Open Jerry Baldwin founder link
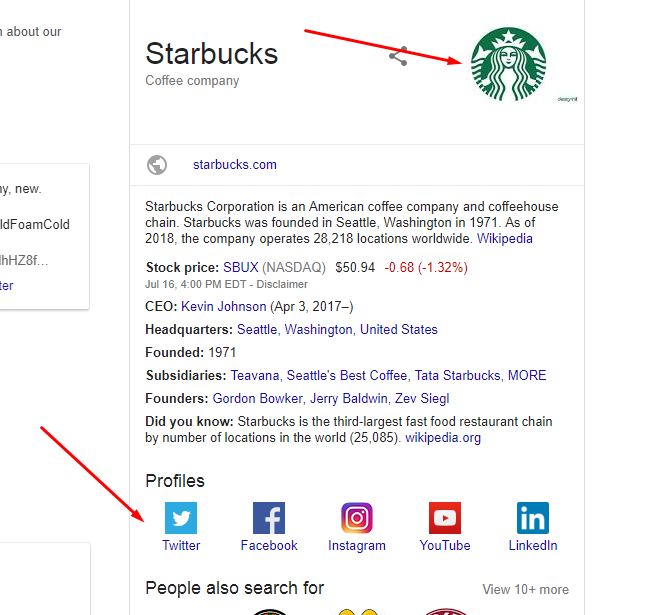The height and width of the screenshot is (615, 657). tap(349, 398)
